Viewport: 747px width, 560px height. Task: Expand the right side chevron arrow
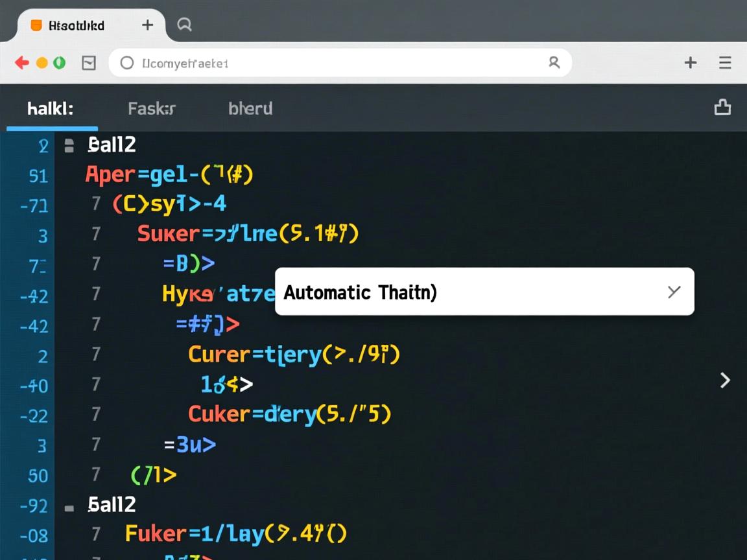tap(725, 380)
